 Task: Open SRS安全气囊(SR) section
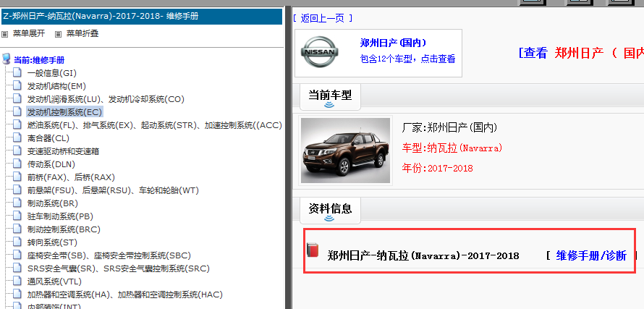tap(118, 268)
